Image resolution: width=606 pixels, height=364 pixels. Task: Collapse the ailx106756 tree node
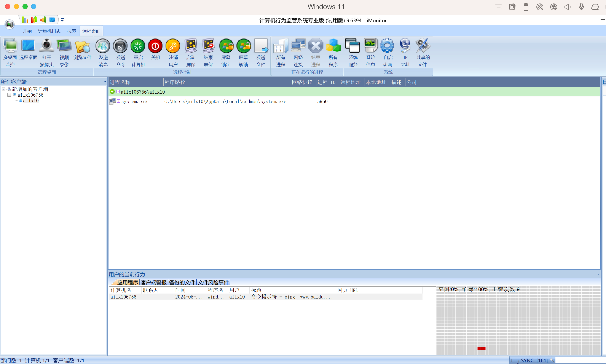point(9,95)
